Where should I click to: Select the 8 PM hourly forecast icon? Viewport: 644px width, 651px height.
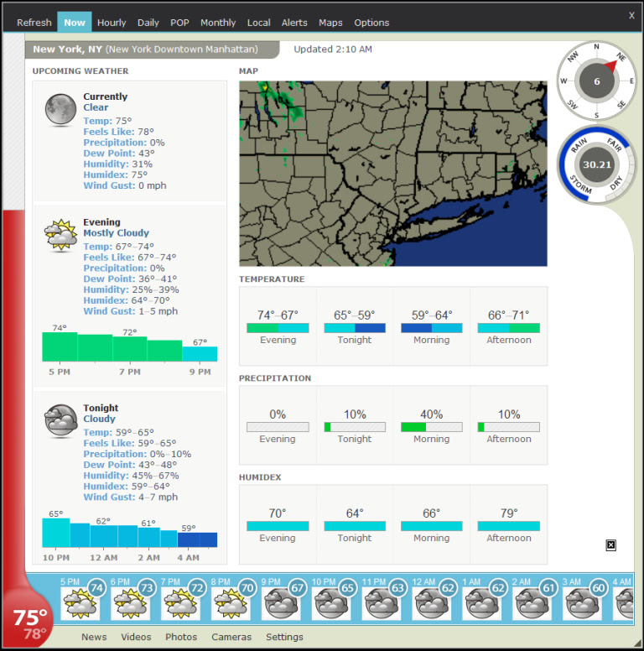(x=231, y=604)
